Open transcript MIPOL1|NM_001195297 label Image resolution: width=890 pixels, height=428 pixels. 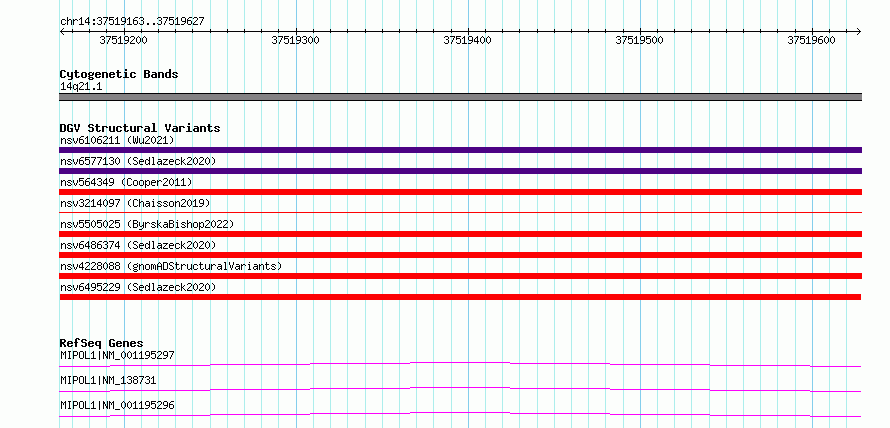point(117,355)
